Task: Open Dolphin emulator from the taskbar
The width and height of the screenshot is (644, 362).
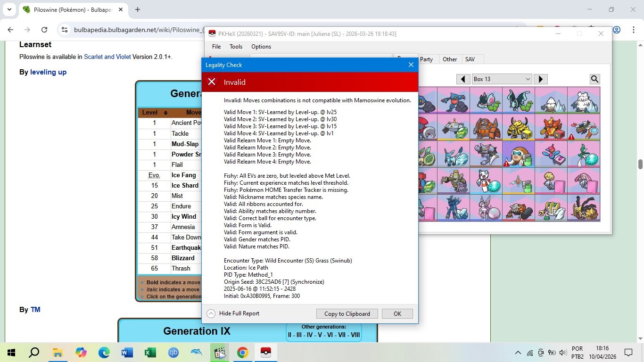Action: (196, 353)
